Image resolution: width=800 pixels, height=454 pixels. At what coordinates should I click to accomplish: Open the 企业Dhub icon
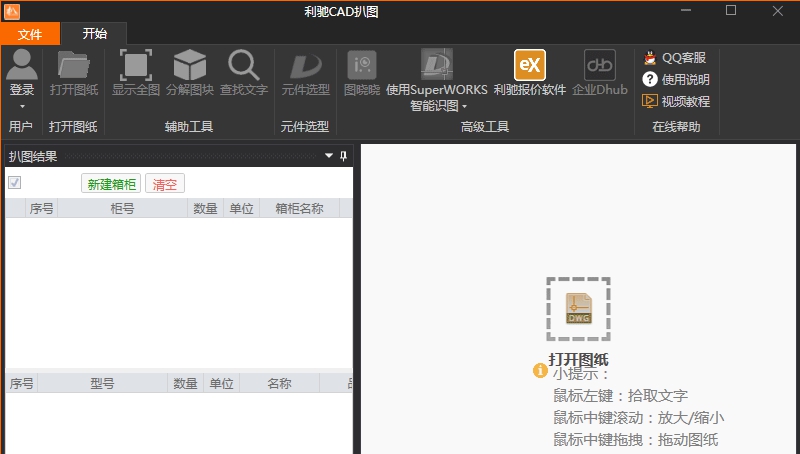tap(599, 65)
